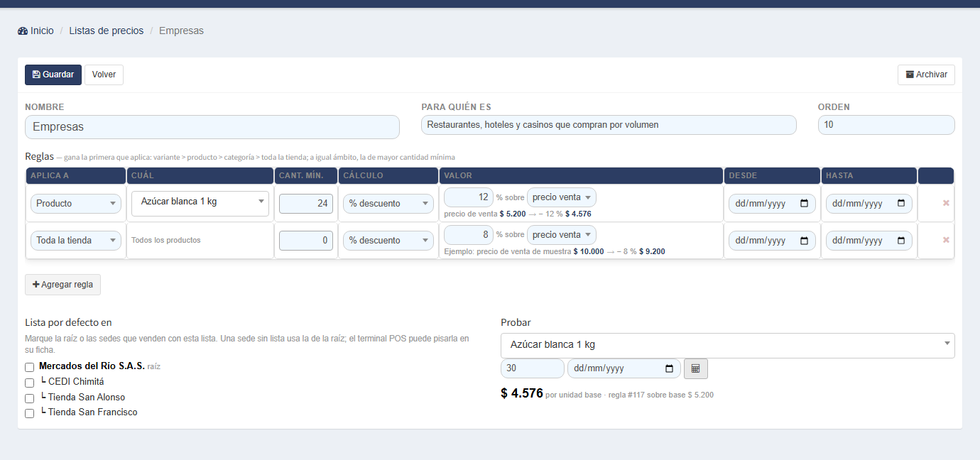
Task: Enable CEDI Chimitá as default list location
Action: (x=30, y=383)
